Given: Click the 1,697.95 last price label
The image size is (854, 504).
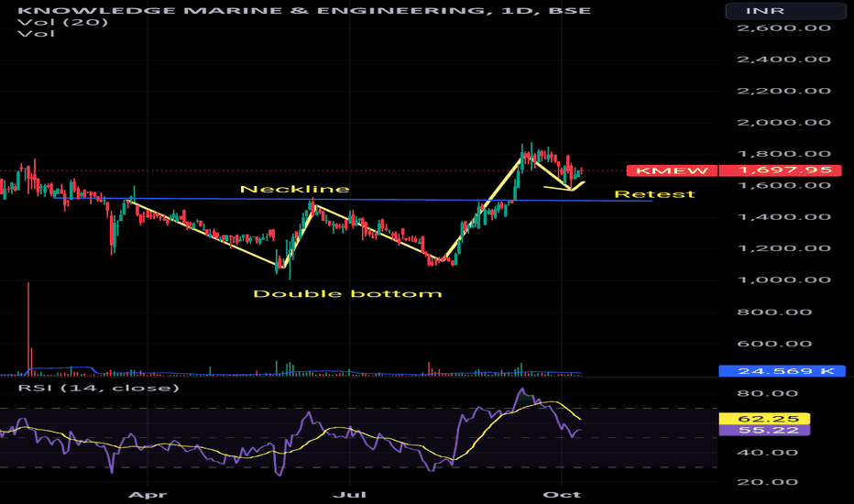Looking at the screenshot, I should click(x=781, y=170).
